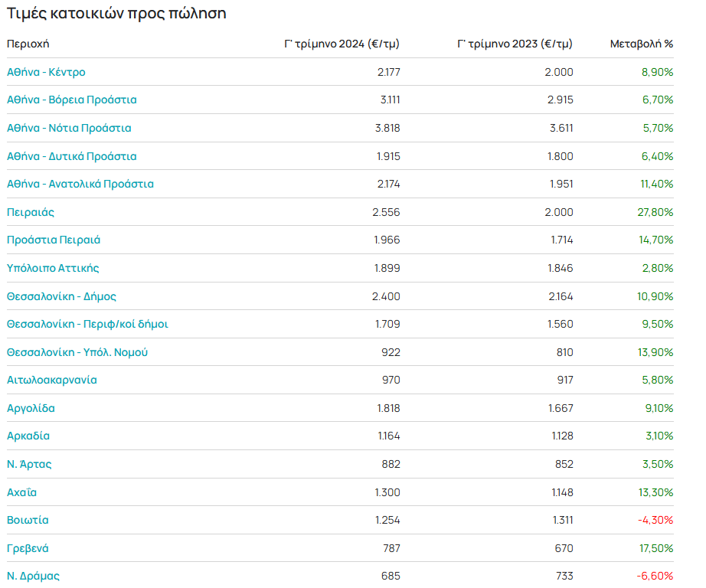Click the Πειραιάς region link
This screenshot has width=706, height=588.
coord(31,212)
